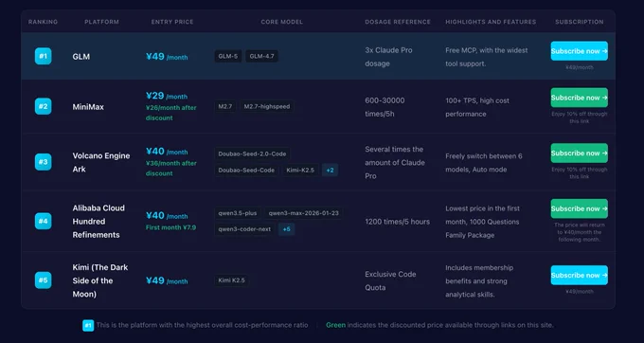Click the ¥49/month price in Kimi row

point(167,280)
